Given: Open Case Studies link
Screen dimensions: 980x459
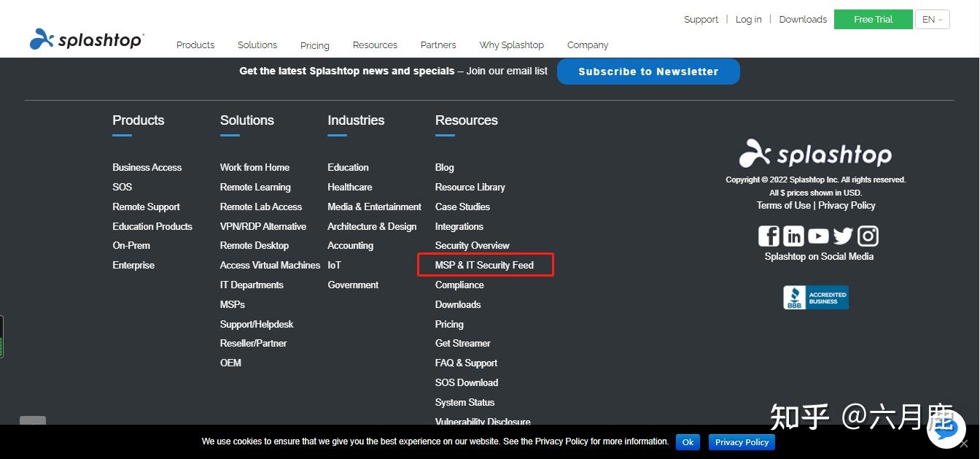Looking at the screenshot, I should click(462, 207).
